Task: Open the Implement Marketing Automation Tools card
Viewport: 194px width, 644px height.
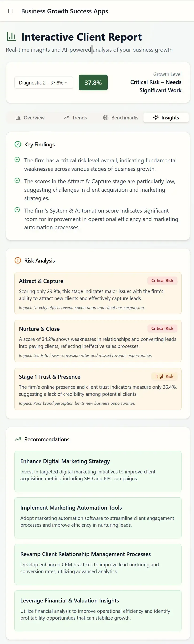Action: tap(98, 518)
